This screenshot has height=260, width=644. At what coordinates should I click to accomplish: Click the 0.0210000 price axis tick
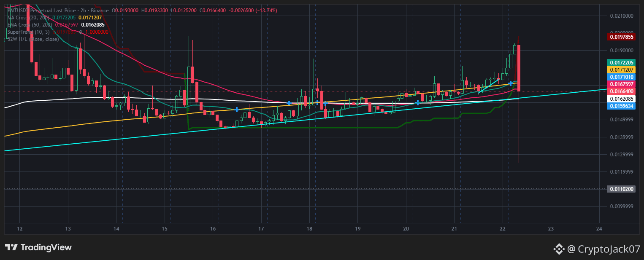(622, 16)
